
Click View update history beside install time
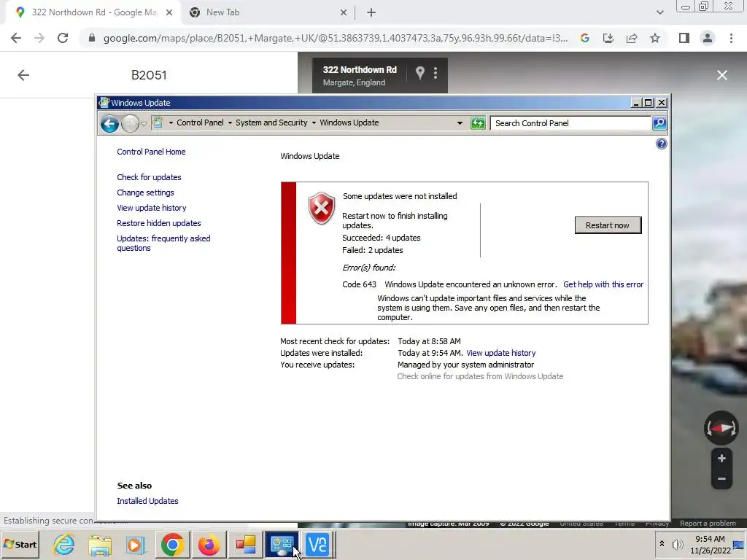click(500, 353)
